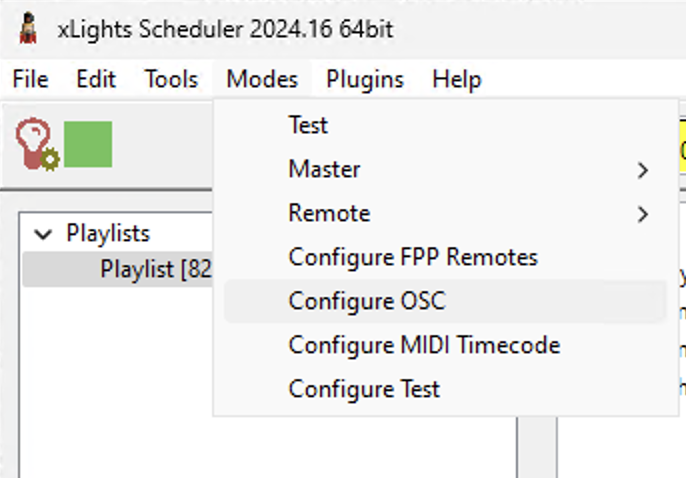The image size is (686, 478).
Task: Select the Playlist [82 tree item
Action: (x=155, y=270)
